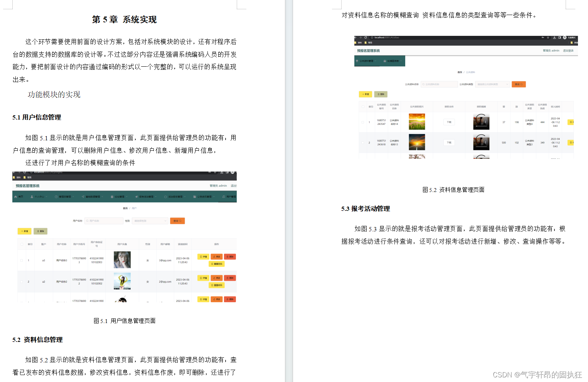Click 查询 search button in Figure 5.1
The image size is (588, 382).
[177, 221]
